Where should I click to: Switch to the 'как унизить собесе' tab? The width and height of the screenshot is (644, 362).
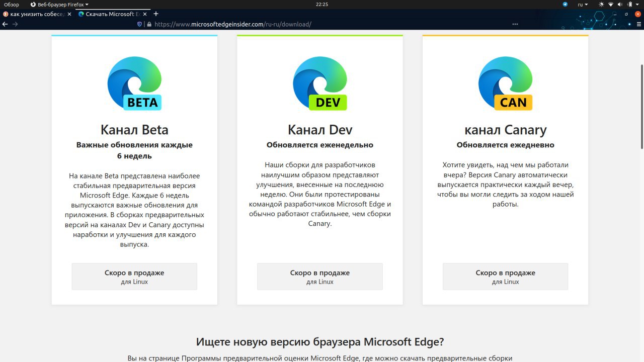[x=38, y=14]
